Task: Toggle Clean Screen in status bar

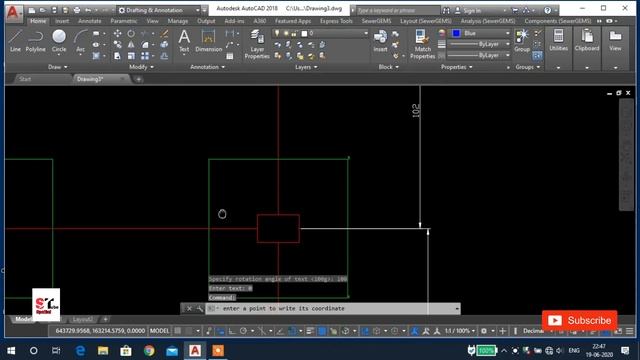Action: click(618, 331)
